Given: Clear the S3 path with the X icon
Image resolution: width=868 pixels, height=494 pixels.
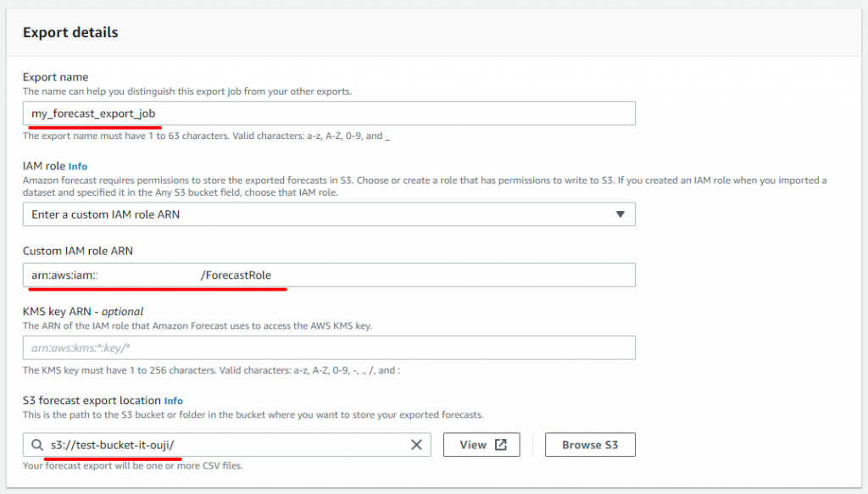Looking at the screenshot, I should (416, 445).
